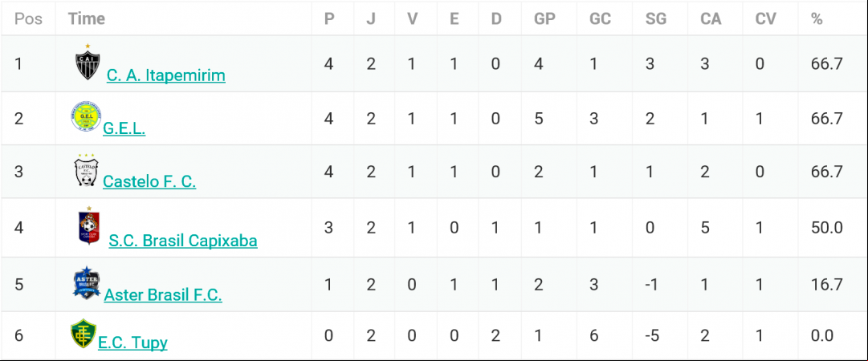Open the C. A. Itapemirim team link
This screenshot has width=868, height=361.
[x=166, y=75]
